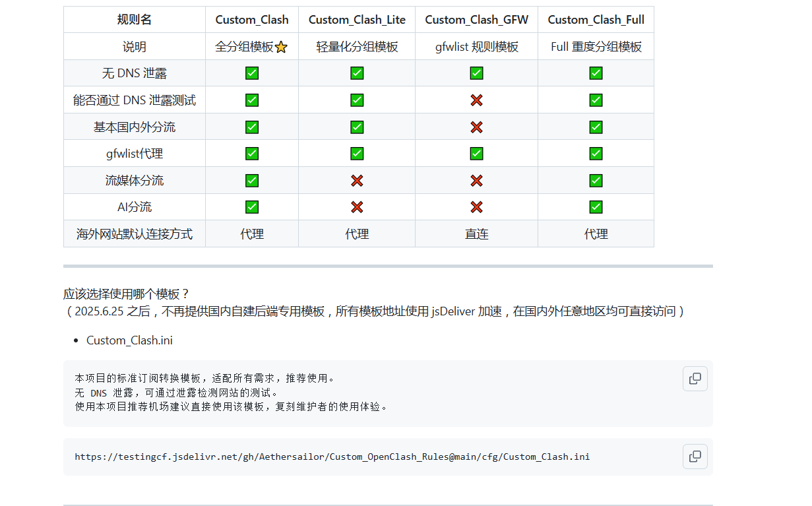Click Custom_Clash_Lite checkmark in gfwlist代理 row
Image resolution: width=812 pixels, height=506 pixels.
pos(357,154)
